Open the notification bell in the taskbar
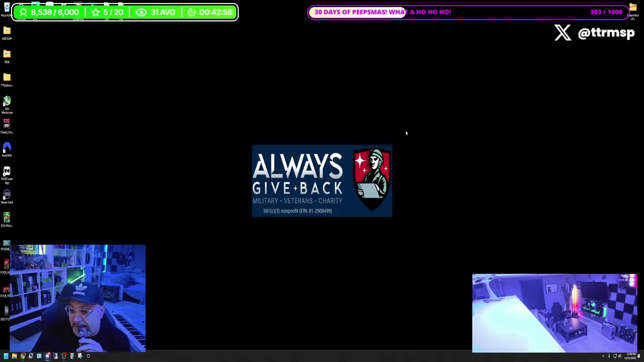This screenshot has height=362, width=644. (x=639, y=356)
